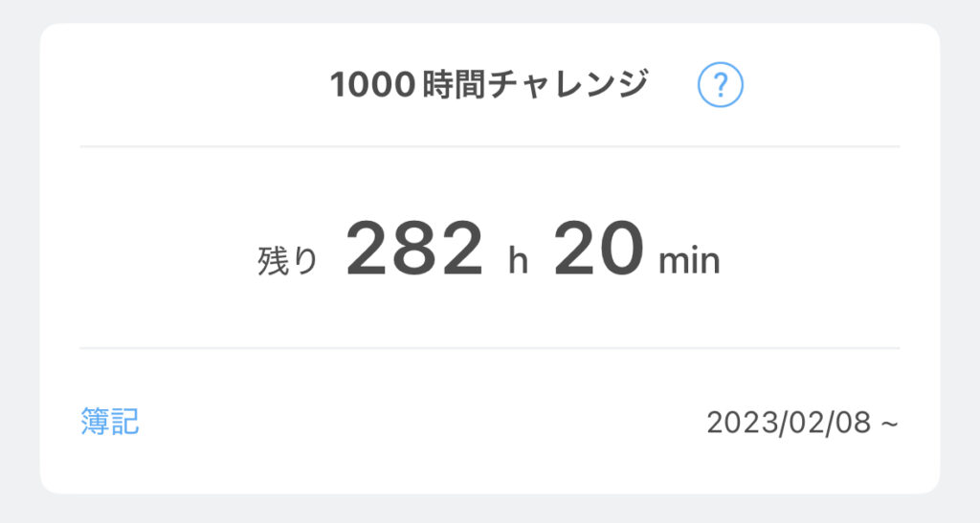The height and width of the screenshot is (523, 980).
Task: Tap the 2023/02/08 start date
Action: tap(789, 423)
